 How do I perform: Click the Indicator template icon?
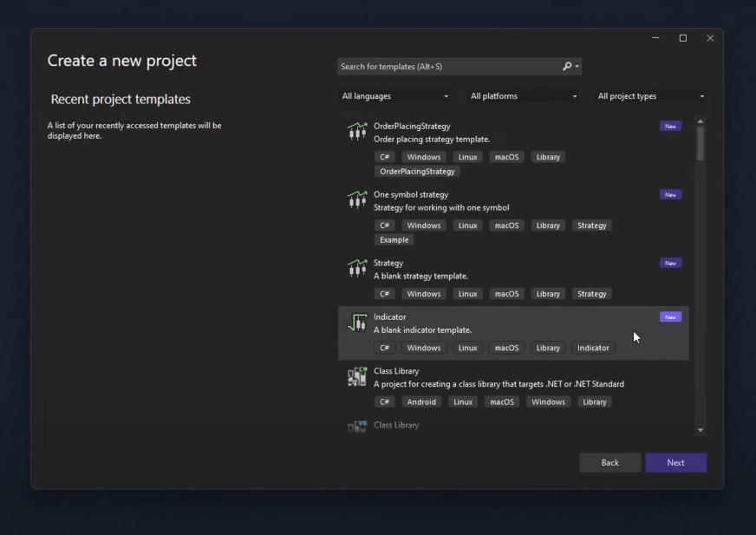(357, 323)
